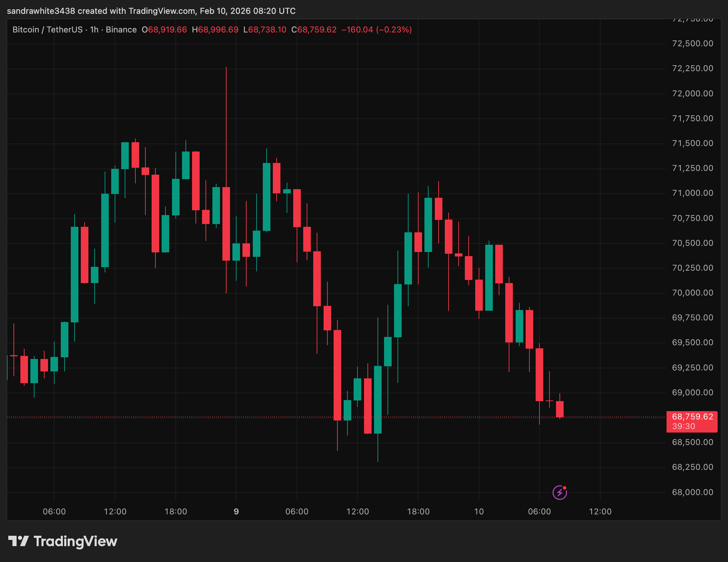Click the latest red candle at dotted price line
The width and height of the screenshot is (728, 562).
click(559, 409)
